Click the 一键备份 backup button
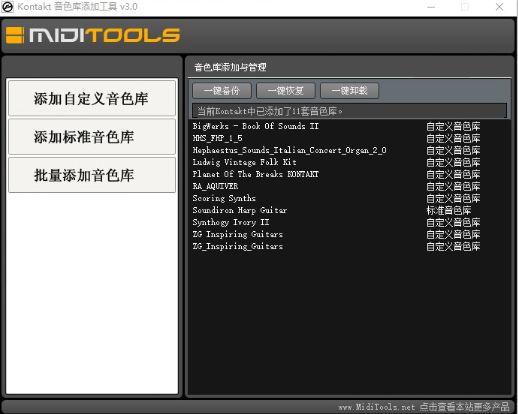The width and height of the screenshot is (518, 414). 222,90
